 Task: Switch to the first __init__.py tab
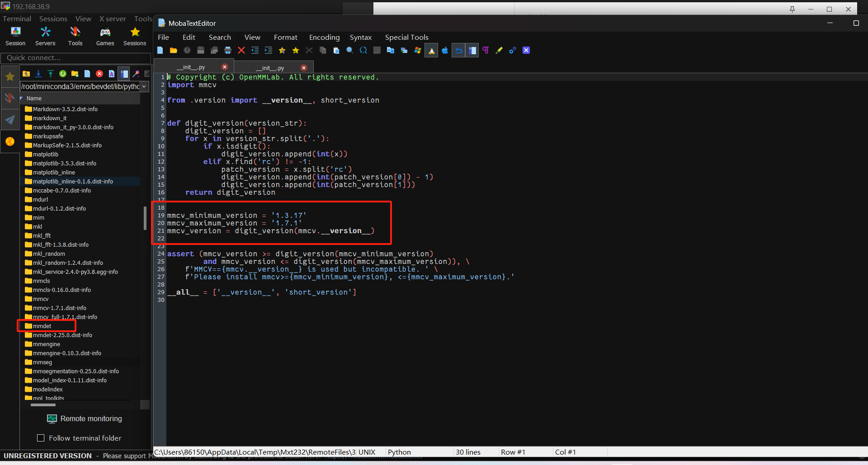coord(193,67)
